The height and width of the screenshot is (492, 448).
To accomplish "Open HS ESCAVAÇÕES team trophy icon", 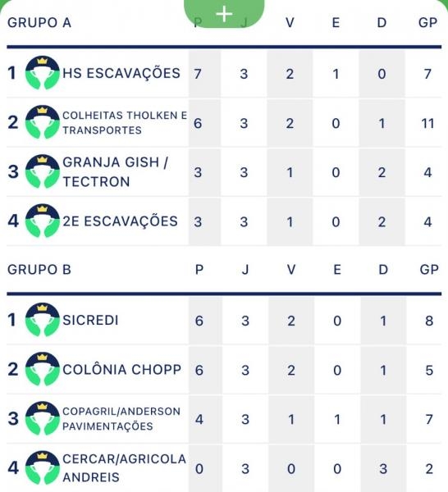I will pyautogui.click(x=43, y=73).
